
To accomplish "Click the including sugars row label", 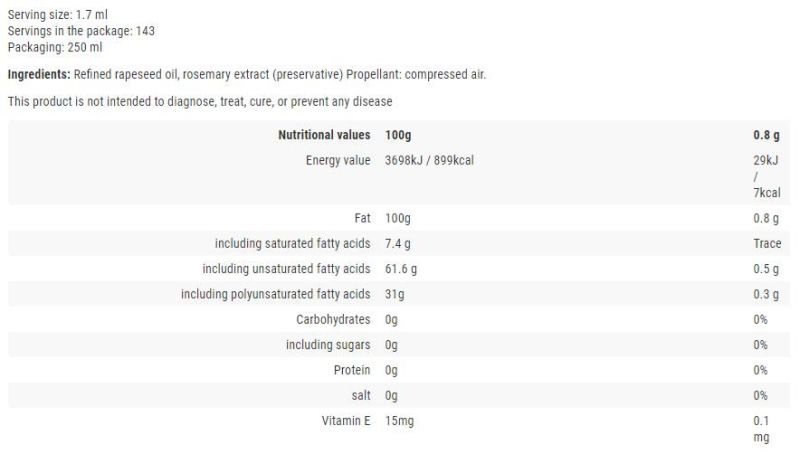I will click(328, 345).
